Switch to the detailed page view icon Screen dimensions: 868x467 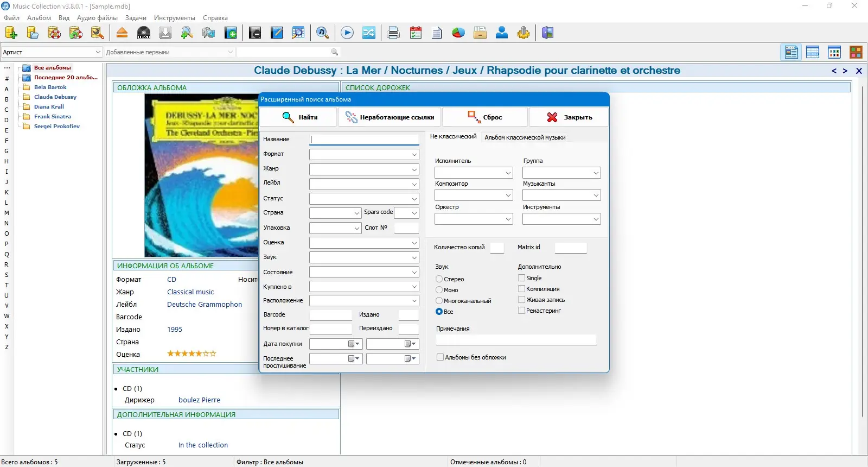(792, 52)
